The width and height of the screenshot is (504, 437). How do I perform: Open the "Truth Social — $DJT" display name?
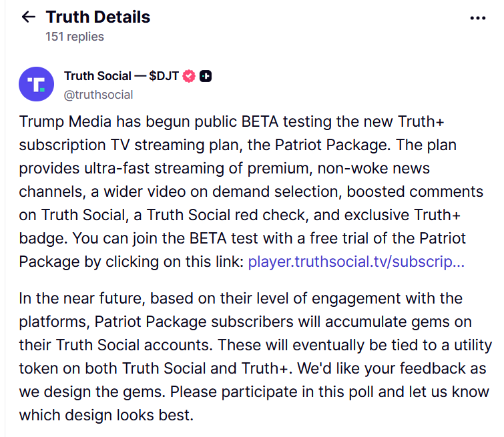[x=121, y=76]
